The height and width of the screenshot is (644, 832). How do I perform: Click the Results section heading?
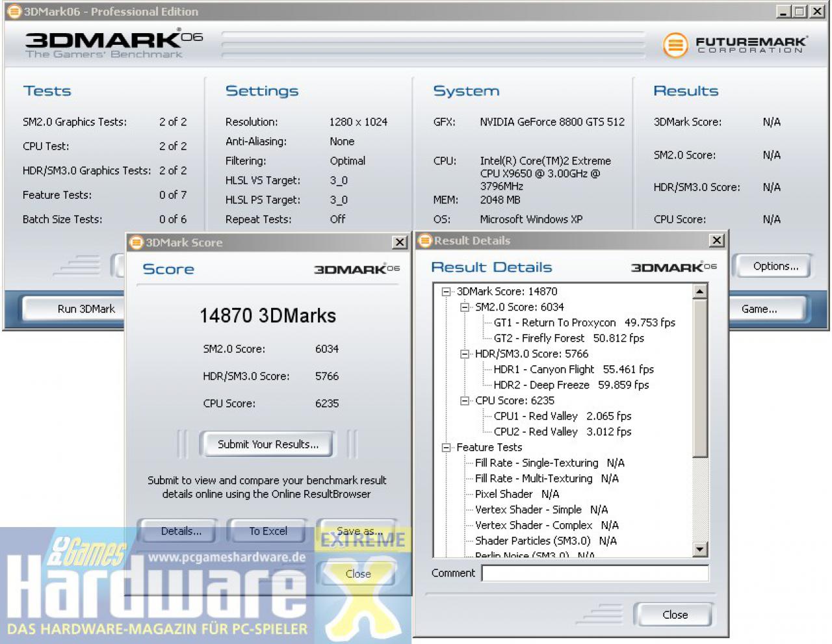pos(686,91)
